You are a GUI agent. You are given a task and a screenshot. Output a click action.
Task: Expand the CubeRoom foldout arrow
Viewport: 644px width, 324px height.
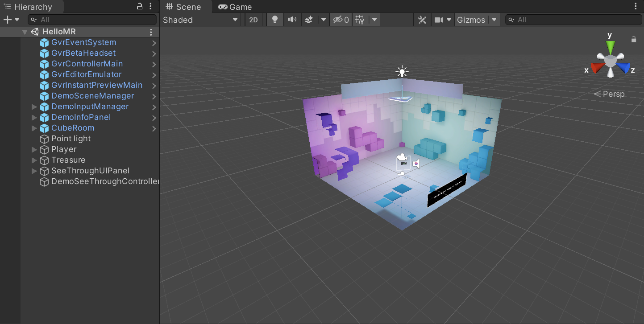pyautogui.click(x=34, y=128)
